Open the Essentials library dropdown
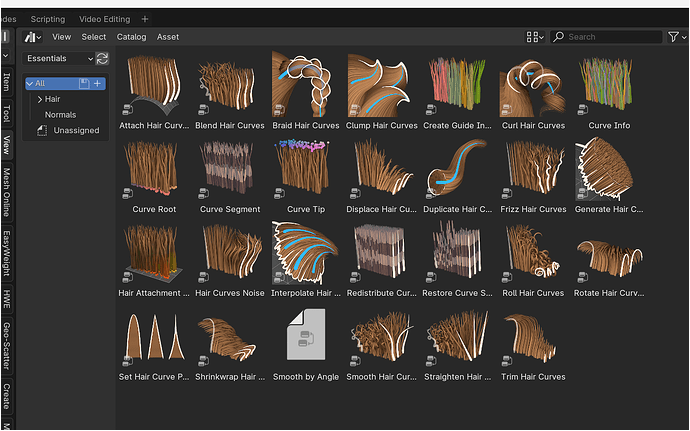The width and height of the screenshot is (690, 431). click(x=59, y=58)
